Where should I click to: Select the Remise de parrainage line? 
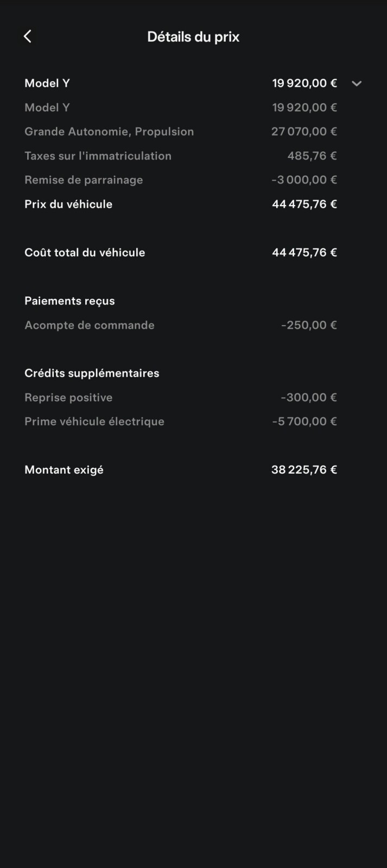pos(181,180)
